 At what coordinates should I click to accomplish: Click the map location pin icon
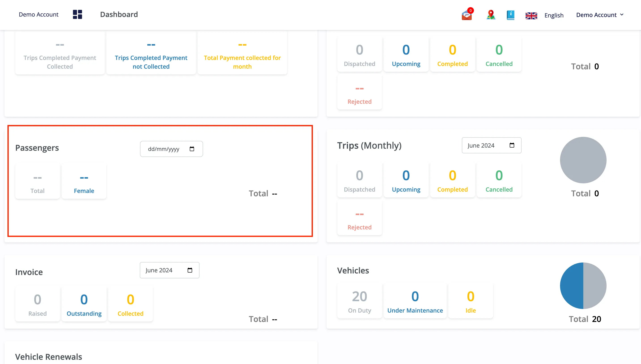(491, 15)
